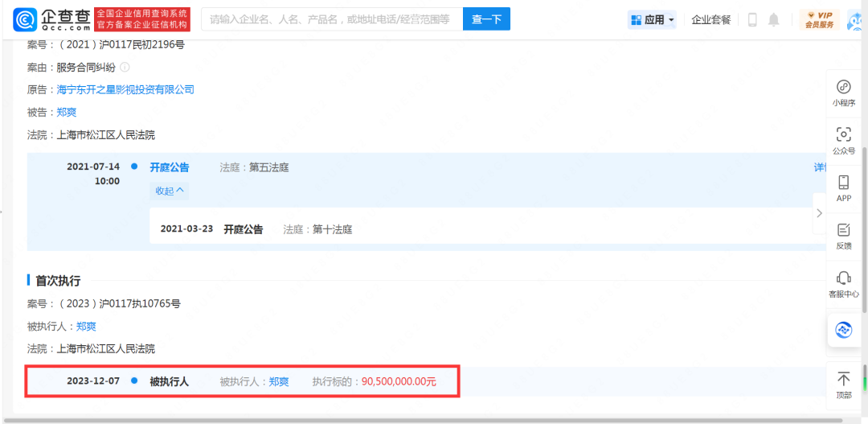
Task: Open VIP 会员服务 badge
Action: click(819, 20)
